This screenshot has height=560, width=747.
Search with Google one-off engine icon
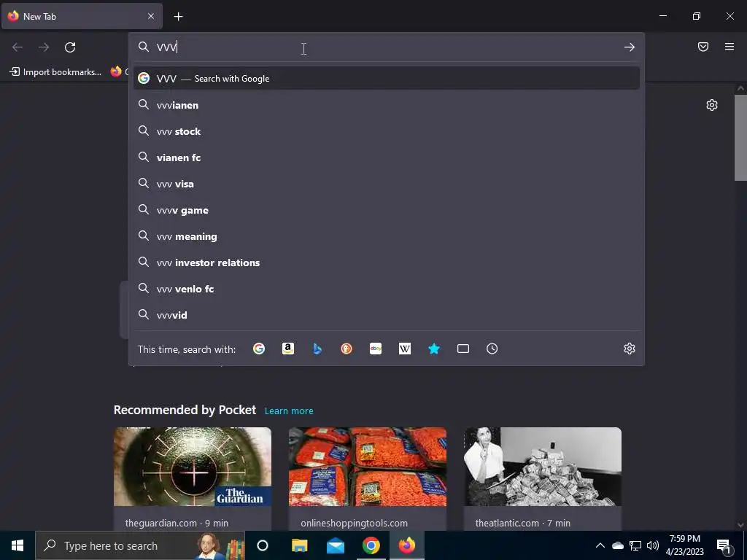[259, 349]
